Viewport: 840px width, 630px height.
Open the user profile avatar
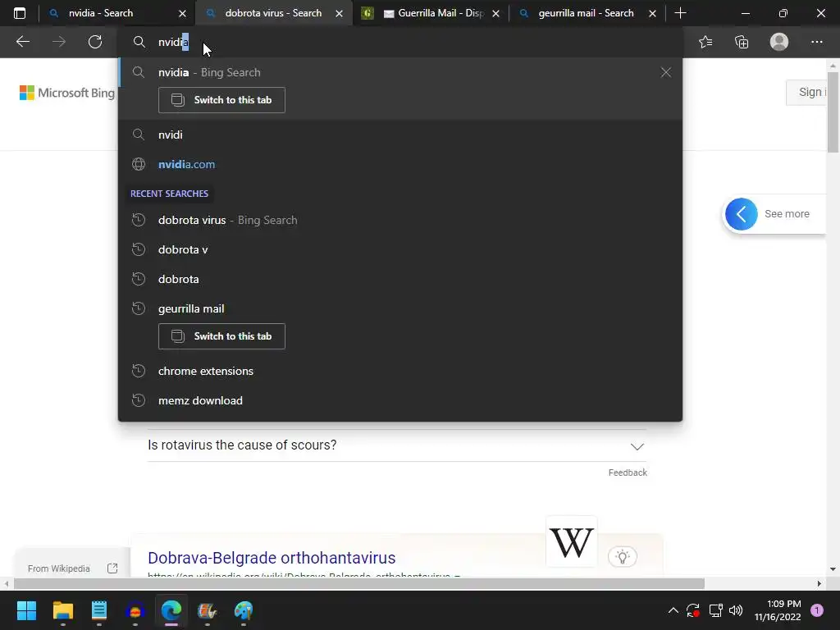tap(779, 42)
